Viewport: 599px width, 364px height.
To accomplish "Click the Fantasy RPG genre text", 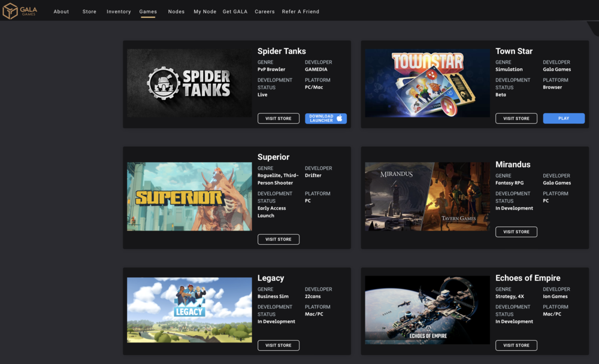I will click(509, 183).
